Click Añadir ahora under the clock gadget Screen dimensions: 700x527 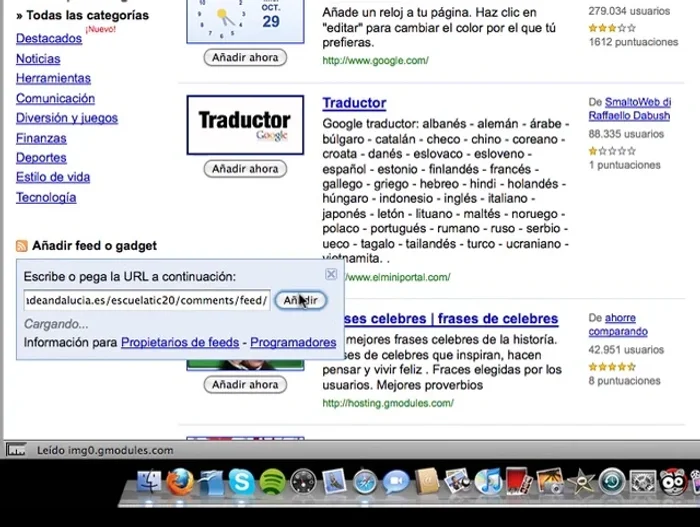pos(245,58)
